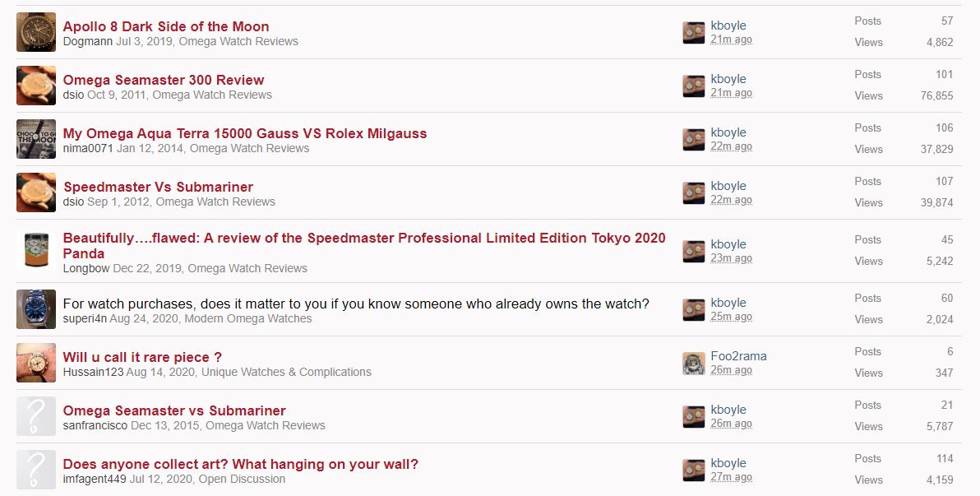Open the Apollo 8 Dark Side of the Moon thread

click(x=165, y=26)
